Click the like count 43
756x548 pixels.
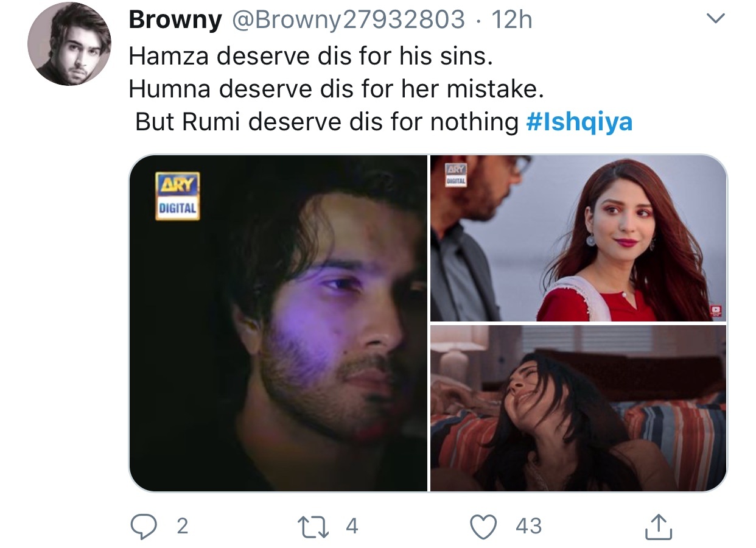(528, 526)
